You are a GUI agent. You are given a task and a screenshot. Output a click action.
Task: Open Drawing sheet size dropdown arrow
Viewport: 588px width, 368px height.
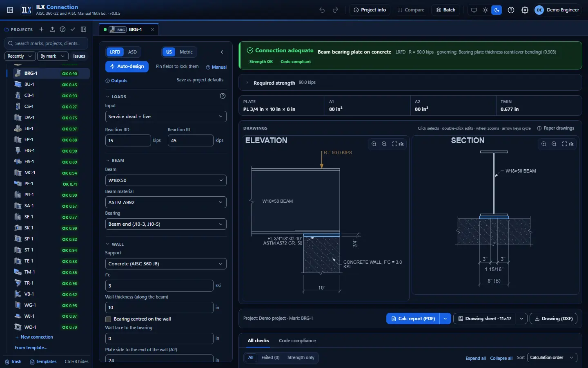521,319
